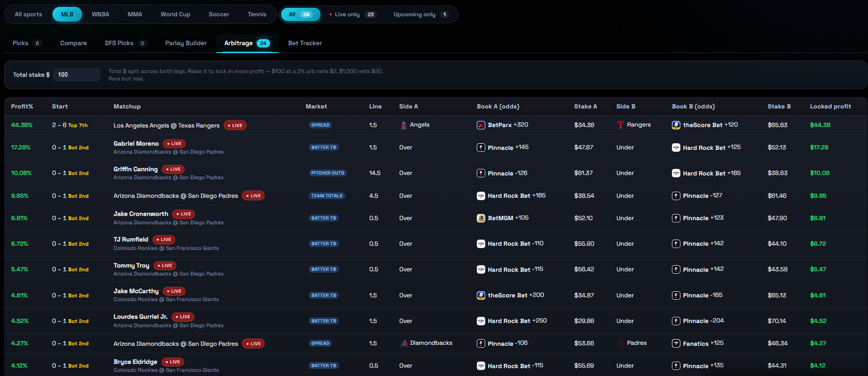Click the Lourdes Gurriel Jr. player name
The height and width of the screenshot is (376, 868).
pos(141,317)
